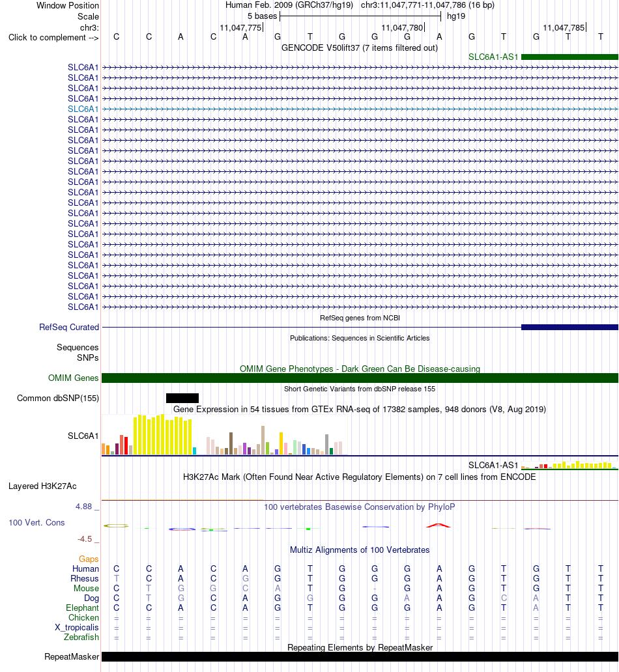
Task: Click the SLC6A1 label beside the GTEx chart
Action: [x=83, y=436]
